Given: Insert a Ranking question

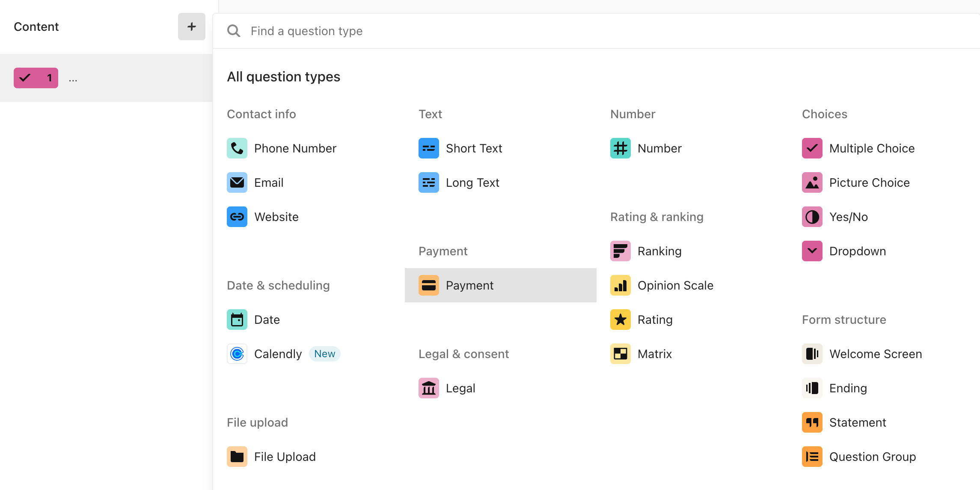Looking at the screenshot, I should 692,251.
